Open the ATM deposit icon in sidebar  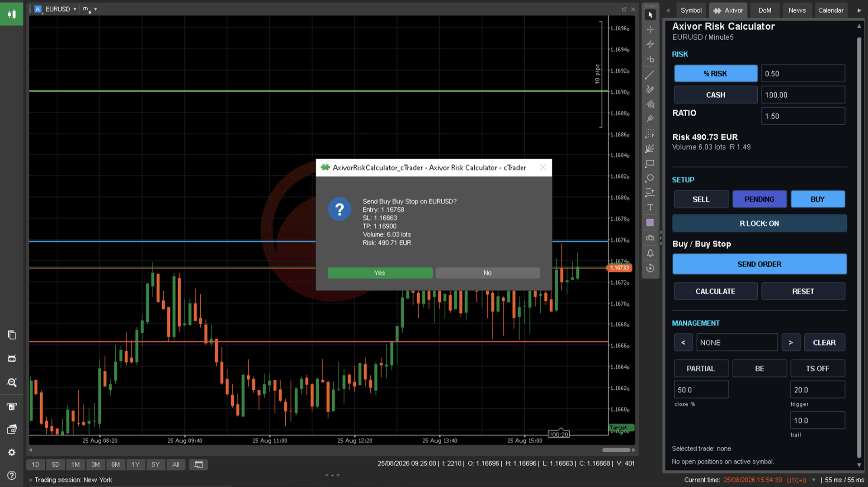click(12, 407)
